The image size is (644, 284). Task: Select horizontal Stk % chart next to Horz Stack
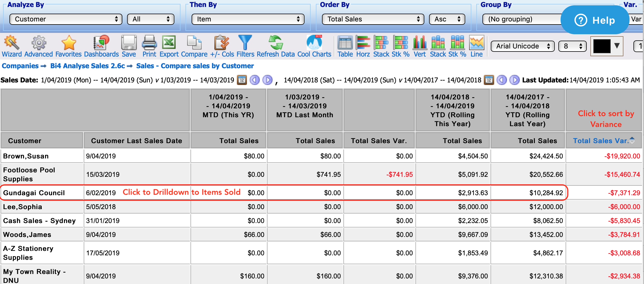click(401, 46)
